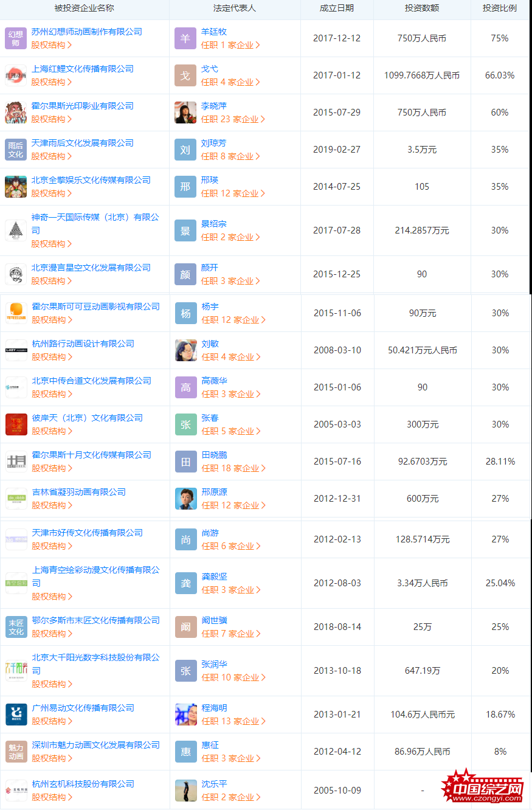Open legal representative 颜开's profile link
This screenshot has height=810, width=532.
tap(210, 268)
